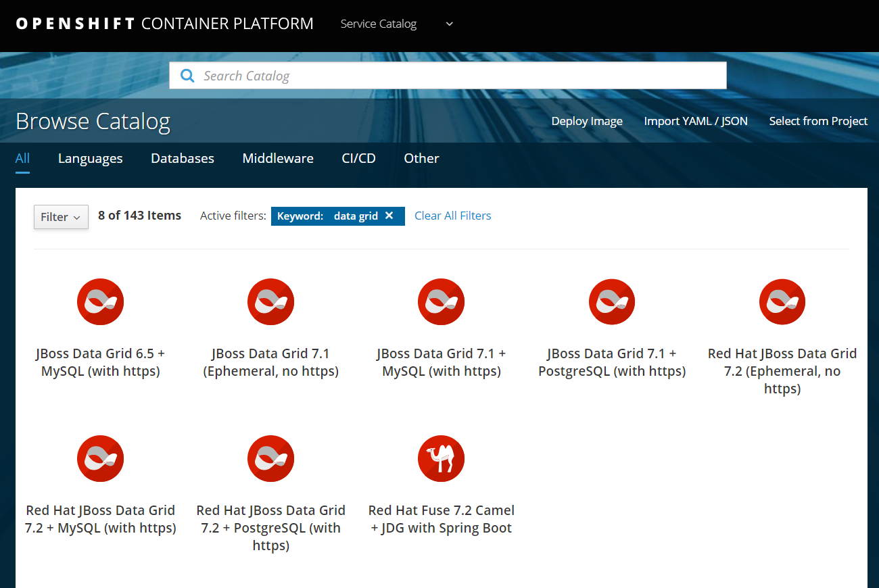Open Red Hat JBoss Data Grid 7.2 + MySQL icon
879x588 pixels.
pos(101,459)
